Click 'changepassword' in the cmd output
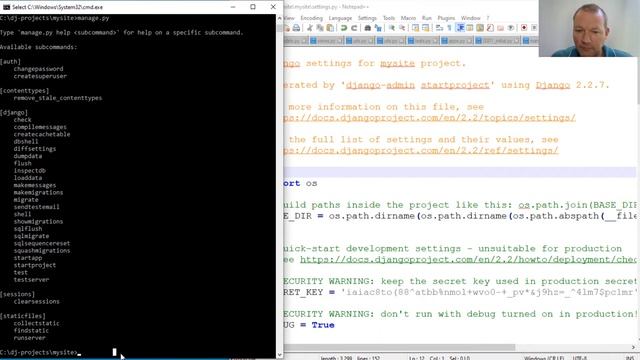This screenshot has height=360, width=640. coord(38,69)
